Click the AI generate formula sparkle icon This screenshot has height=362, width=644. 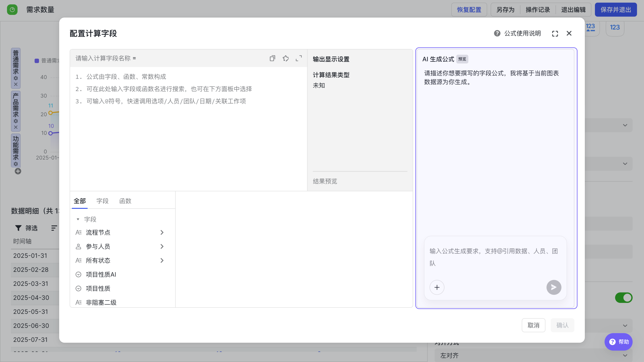click(x=285, y=58)
